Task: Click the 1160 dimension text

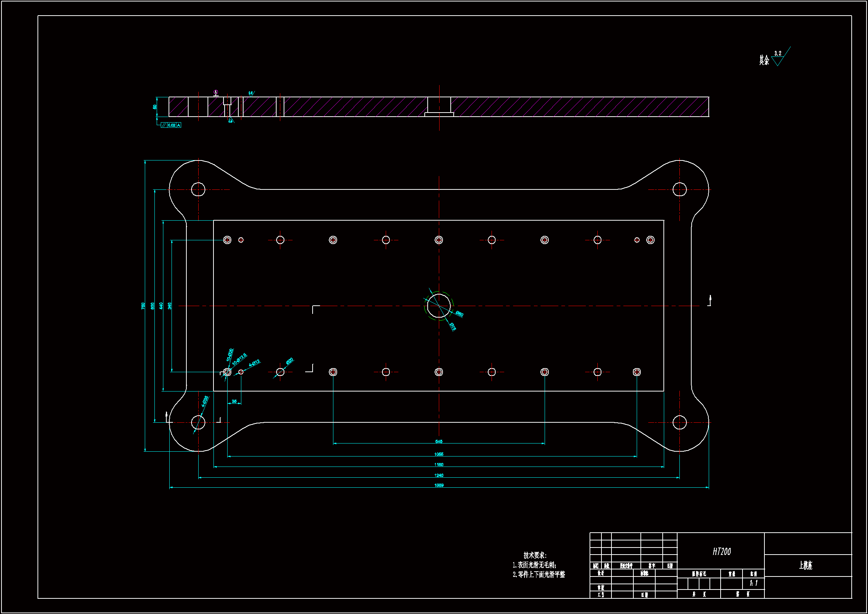Action: (438, 465)
